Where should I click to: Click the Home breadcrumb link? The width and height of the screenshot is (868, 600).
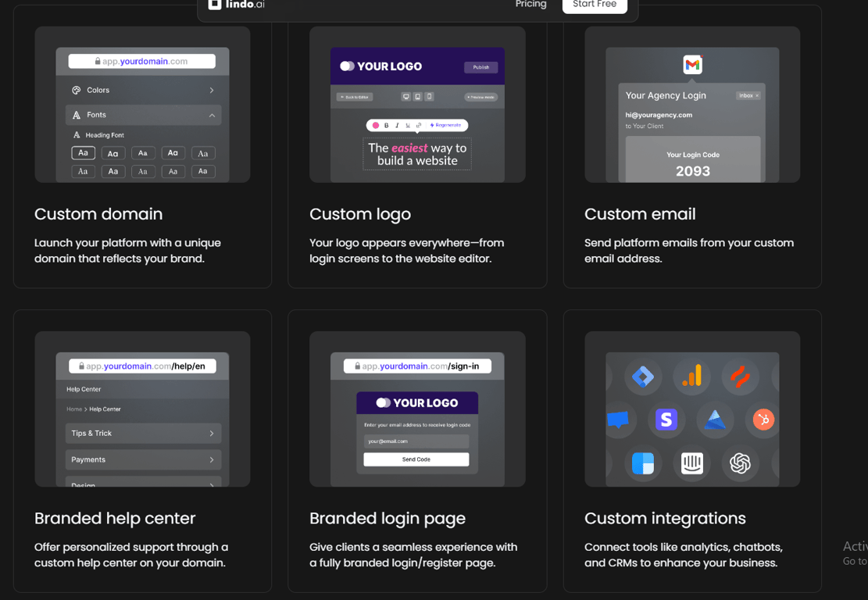[74, 409]
